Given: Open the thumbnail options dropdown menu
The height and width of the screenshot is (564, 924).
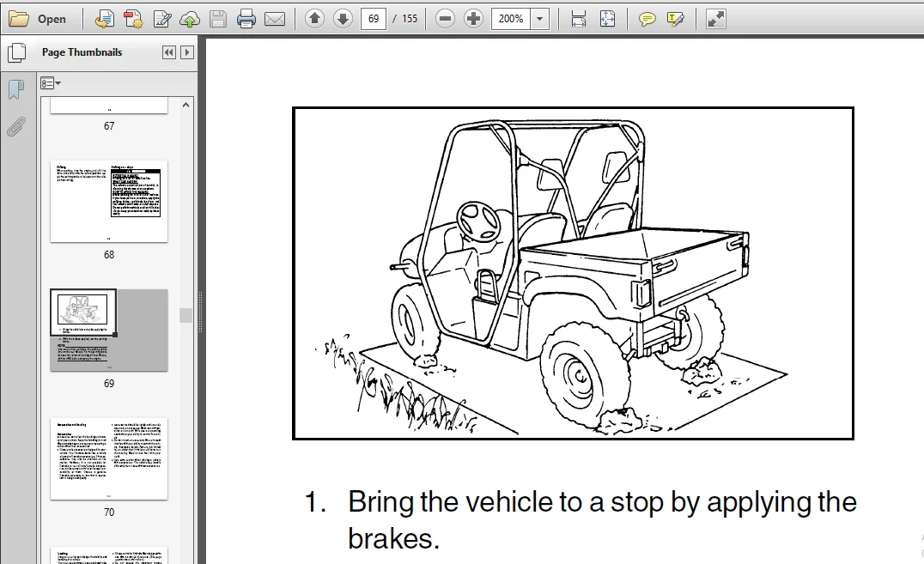Looking at the screenshot, I should click(50, 83).
